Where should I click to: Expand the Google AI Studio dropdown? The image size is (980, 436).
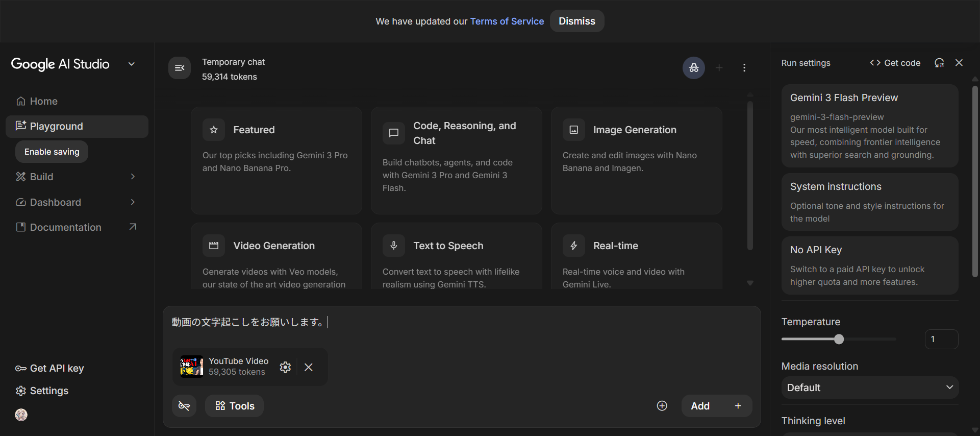coord(132,64)
